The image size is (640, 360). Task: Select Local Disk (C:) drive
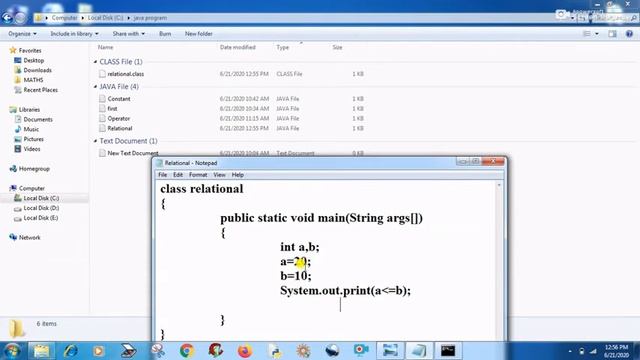[x=41, y=198]
